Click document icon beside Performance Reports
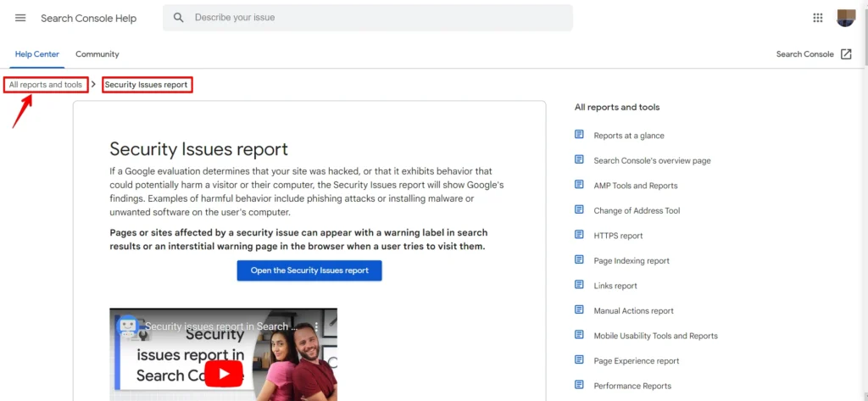The width and height of the screenshot is (868, 401). (x=579, y=384)
